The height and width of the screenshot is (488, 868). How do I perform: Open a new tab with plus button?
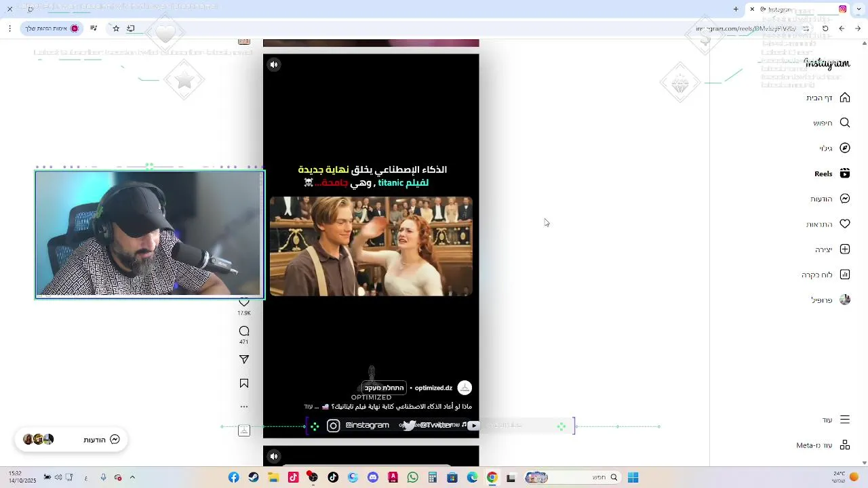pos(736,9)
